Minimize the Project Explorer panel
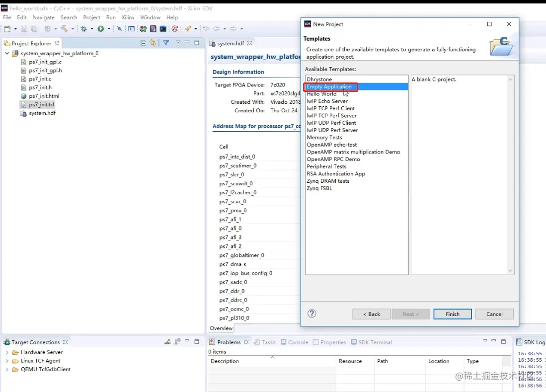Viewport: 546px width, 392px height. [187, 42]
